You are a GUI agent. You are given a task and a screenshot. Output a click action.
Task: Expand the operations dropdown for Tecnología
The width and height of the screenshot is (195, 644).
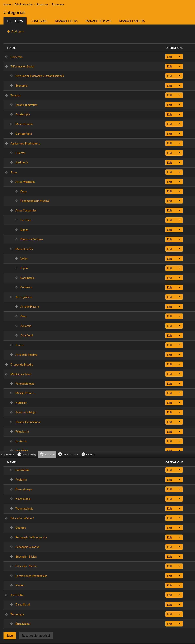point(179,614)
